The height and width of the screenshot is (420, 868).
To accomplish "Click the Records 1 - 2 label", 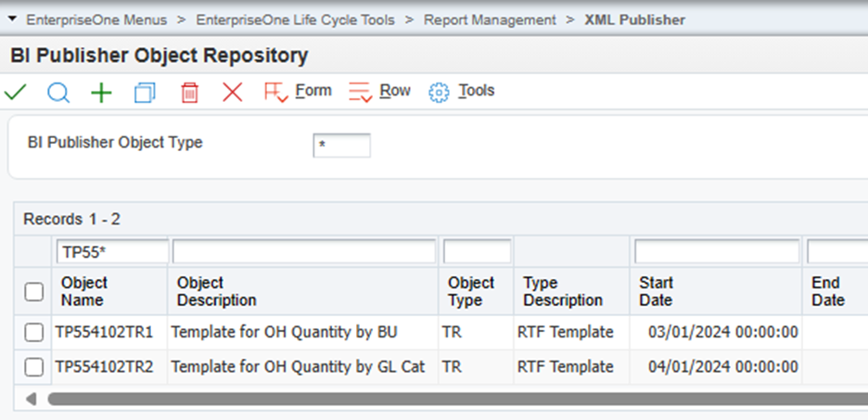I will pos(71,220).
